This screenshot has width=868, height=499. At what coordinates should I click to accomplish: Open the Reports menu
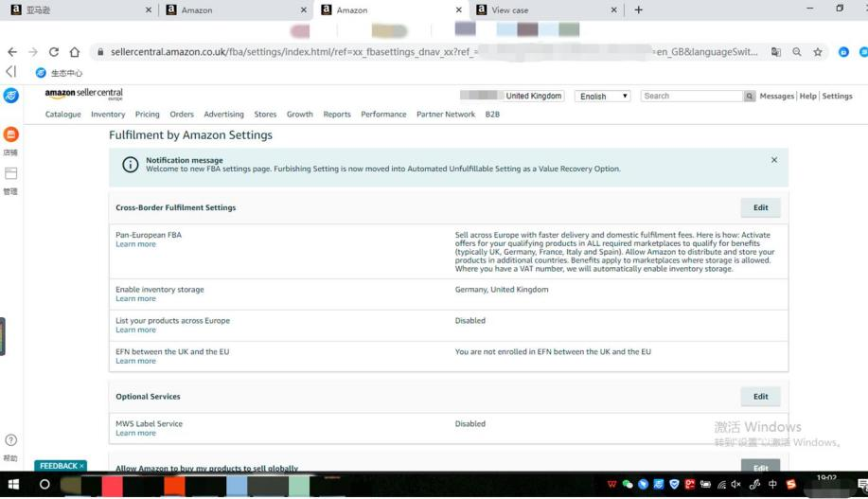pos(337,114)
